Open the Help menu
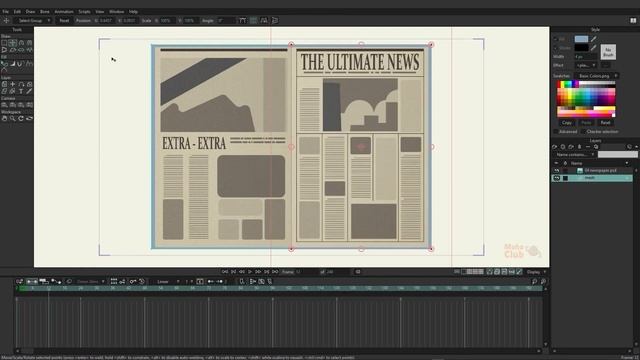640x360 pixels. pyautogui.click(x=133, y=11)
